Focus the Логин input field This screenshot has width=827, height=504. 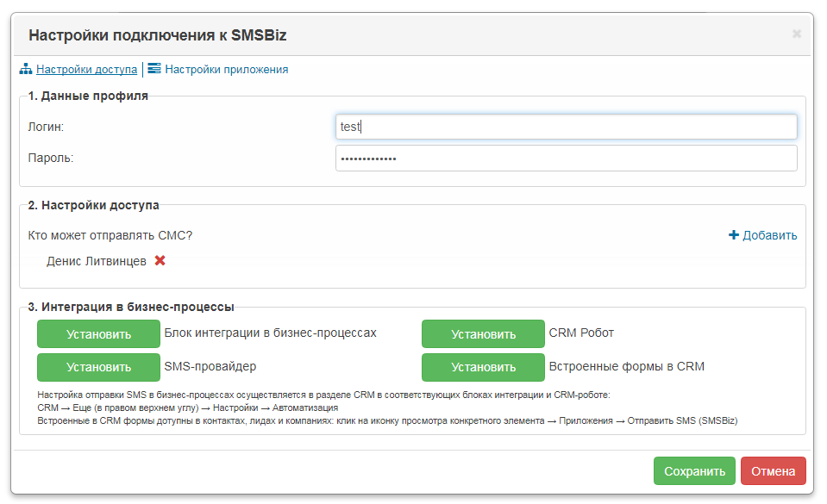pos(566,127)
